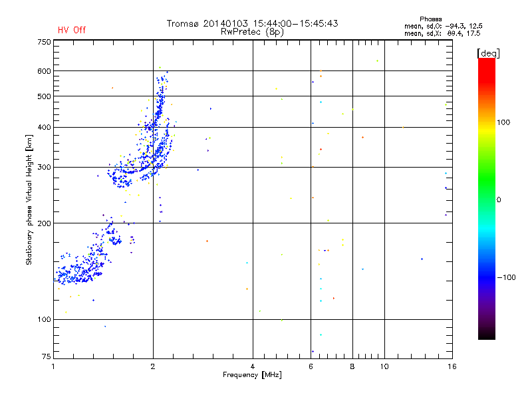
Task: Select the 'mean, sd,X: 89.4, 17.5' line
Action: click(442, 33)
